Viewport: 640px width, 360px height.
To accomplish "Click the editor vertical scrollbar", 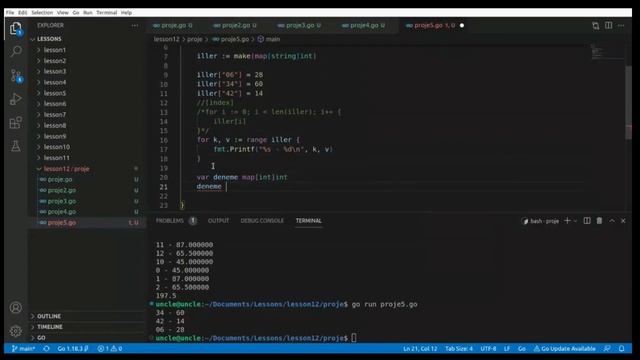I will point(628,102).
